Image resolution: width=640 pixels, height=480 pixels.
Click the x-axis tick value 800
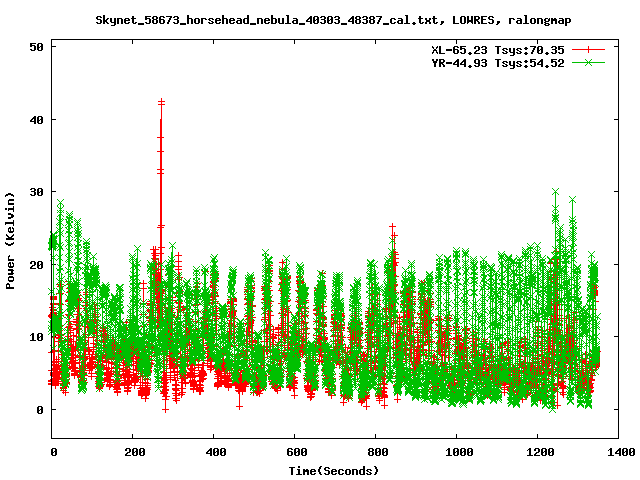click(377, 452)
